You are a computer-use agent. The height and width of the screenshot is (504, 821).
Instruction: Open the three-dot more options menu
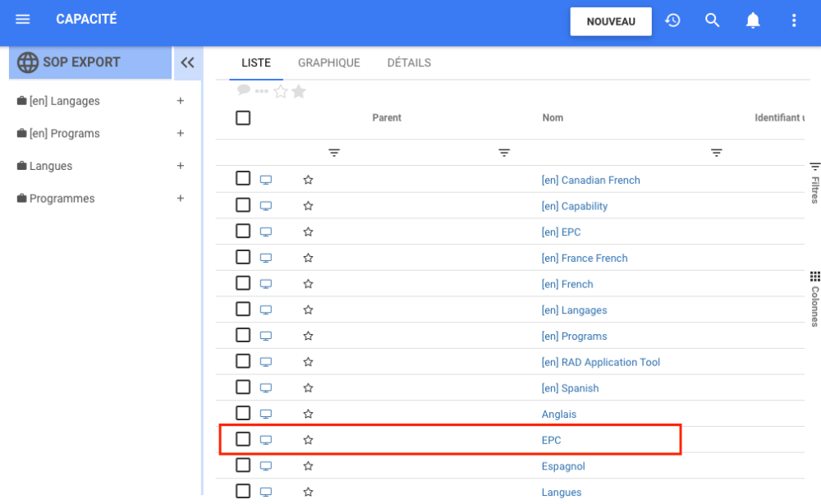click(x=793, y=21)
